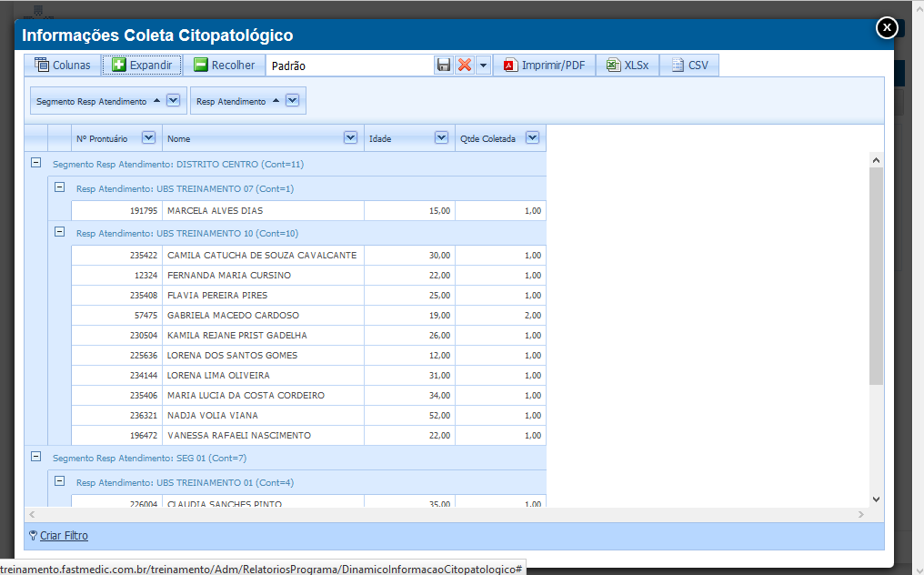The image size is (924, 575).
Task: Click the horizontal scrollbar left arrow
Action: [32, 514]
